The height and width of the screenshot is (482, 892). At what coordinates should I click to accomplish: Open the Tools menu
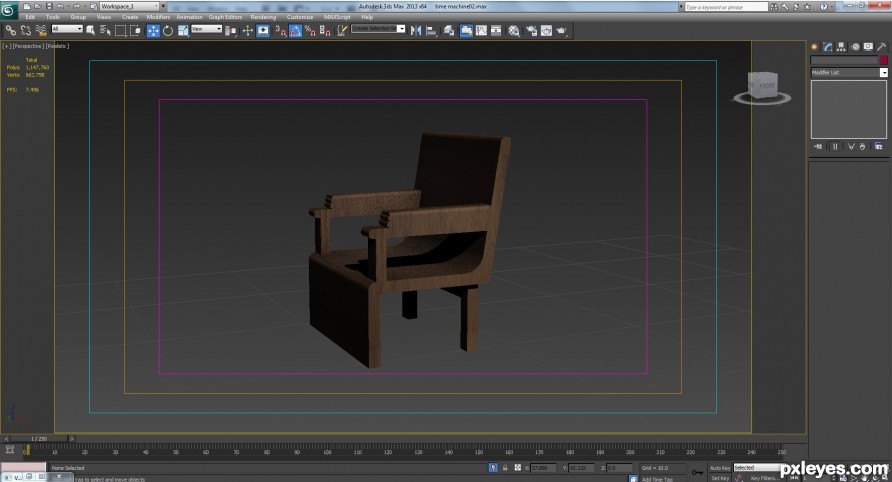(x=52, y=17)
